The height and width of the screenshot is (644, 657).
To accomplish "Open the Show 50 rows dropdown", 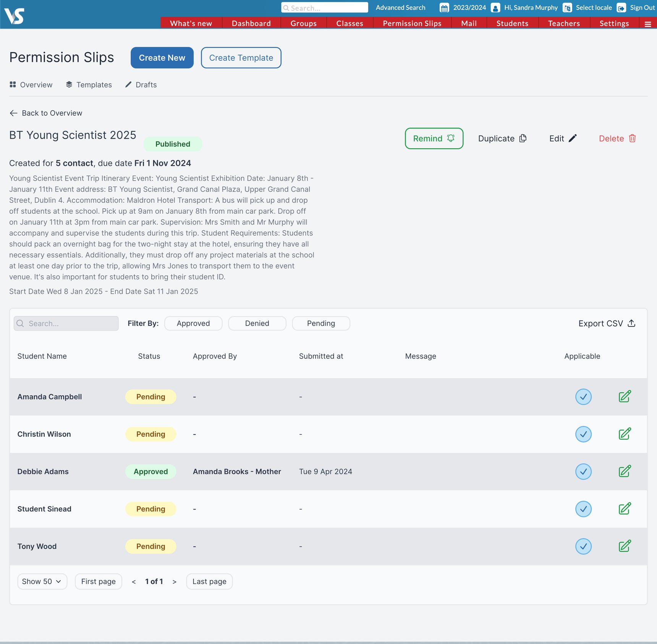I will tap(42, 581).
